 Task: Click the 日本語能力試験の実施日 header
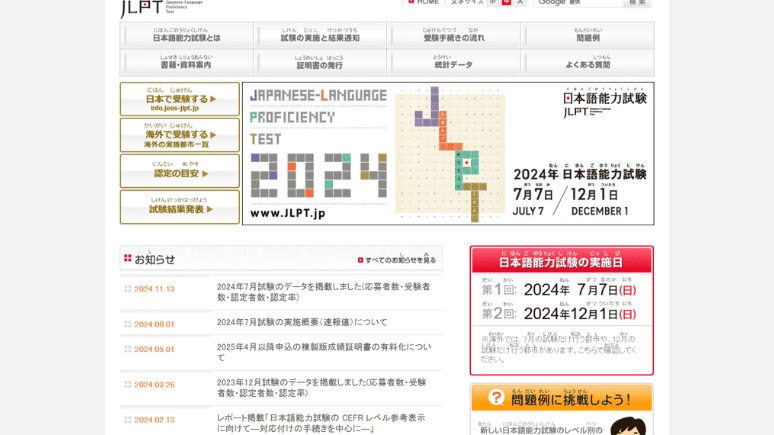coord(562,260)
